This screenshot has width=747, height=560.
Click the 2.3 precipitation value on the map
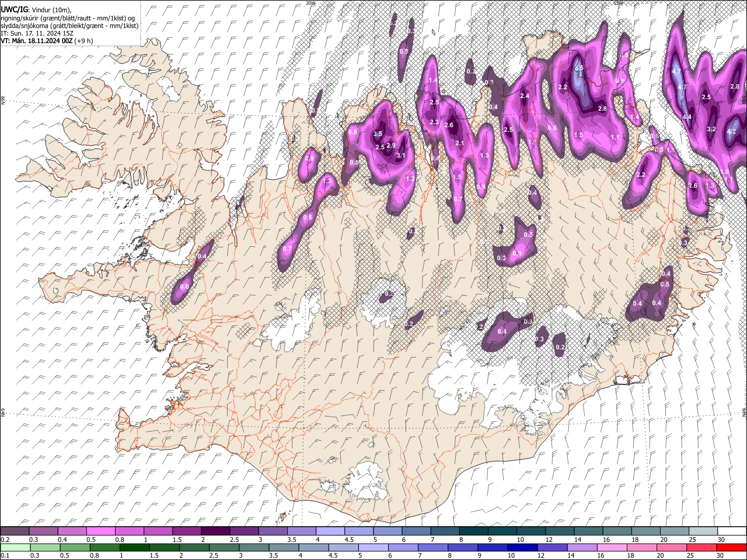[x=434, y=122]
